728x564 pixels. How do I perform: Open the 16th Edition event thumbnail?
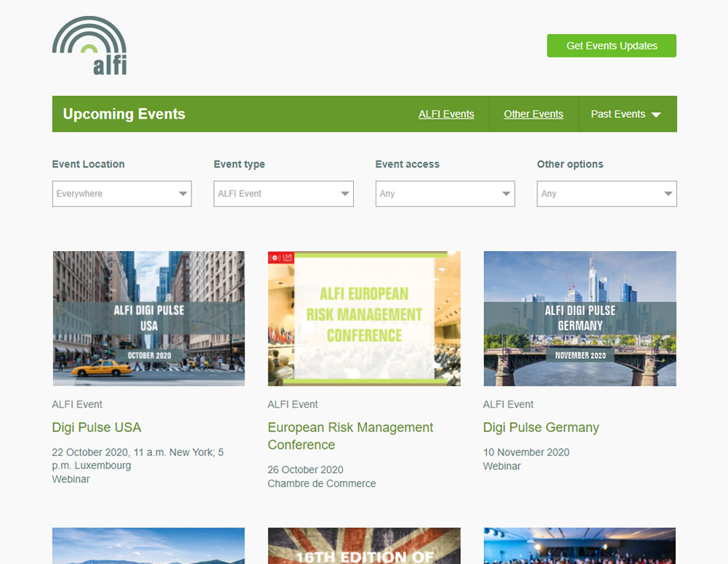(364, 546)
